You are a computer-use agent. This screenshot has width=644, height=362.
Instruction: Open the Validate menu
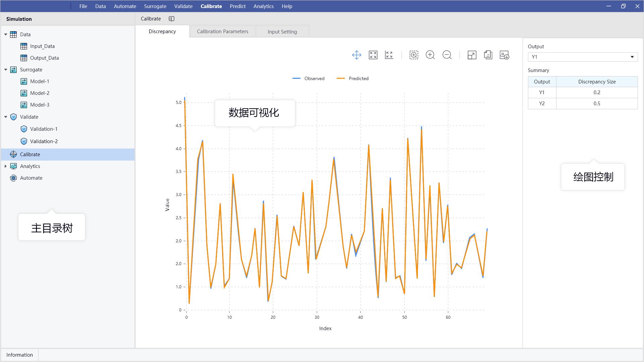click(x=183, y=6)
